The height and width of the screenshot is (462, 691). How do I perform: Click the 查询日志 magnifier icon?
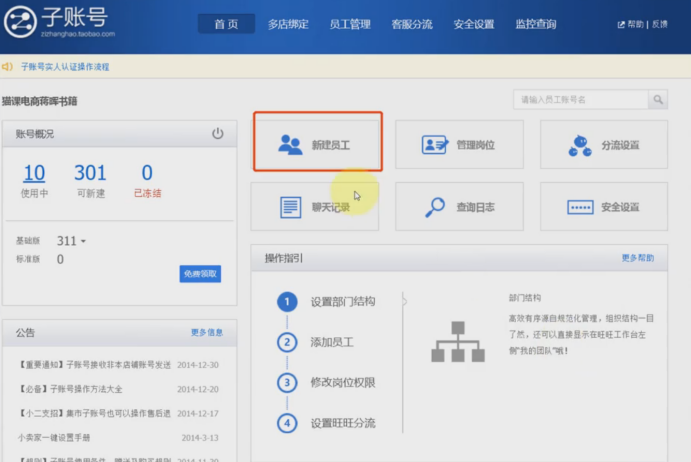[x=435, y=207]
